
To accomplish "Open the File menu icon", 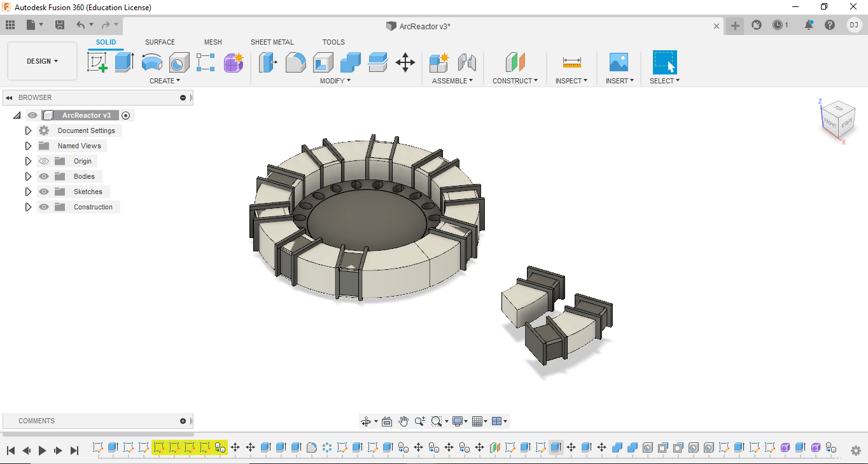I will [x=34, y=25].
